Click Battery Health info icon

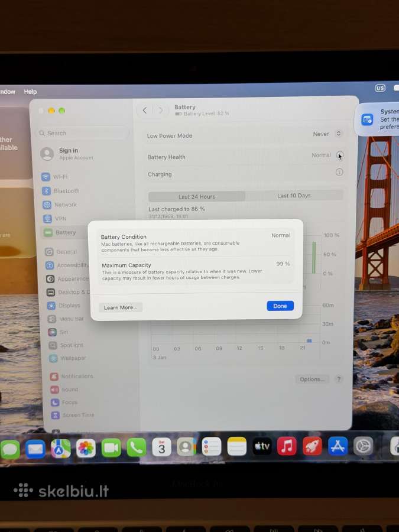coord(339,155)
